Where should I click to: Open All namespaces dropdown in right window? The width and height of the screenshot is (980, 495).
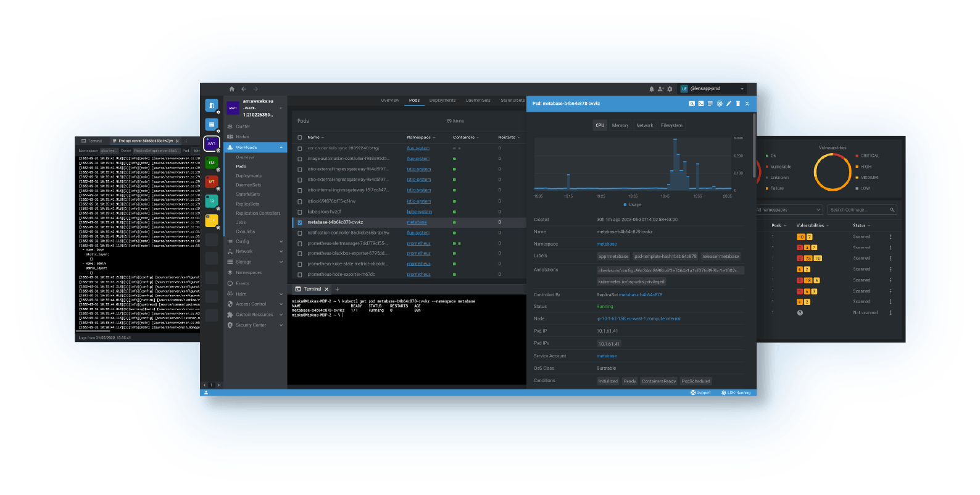790,210
